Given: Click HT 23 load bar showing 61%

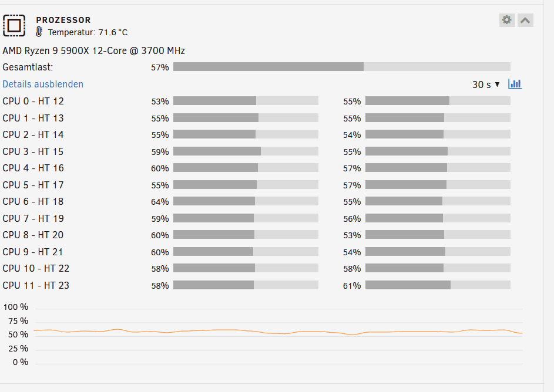Looking at the screenshot, I should click(x=438, y=285).
